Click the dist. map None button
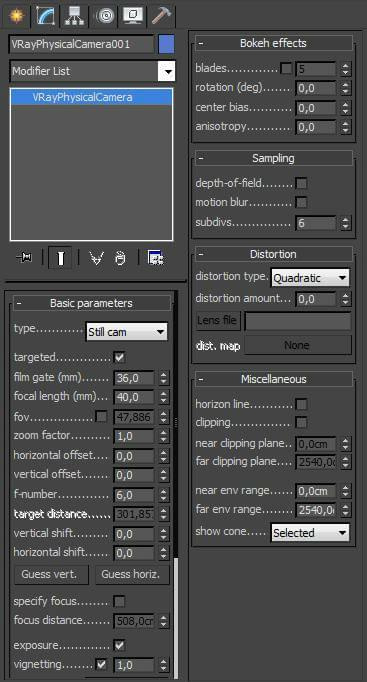367x682 pixels. pos(297,345)
